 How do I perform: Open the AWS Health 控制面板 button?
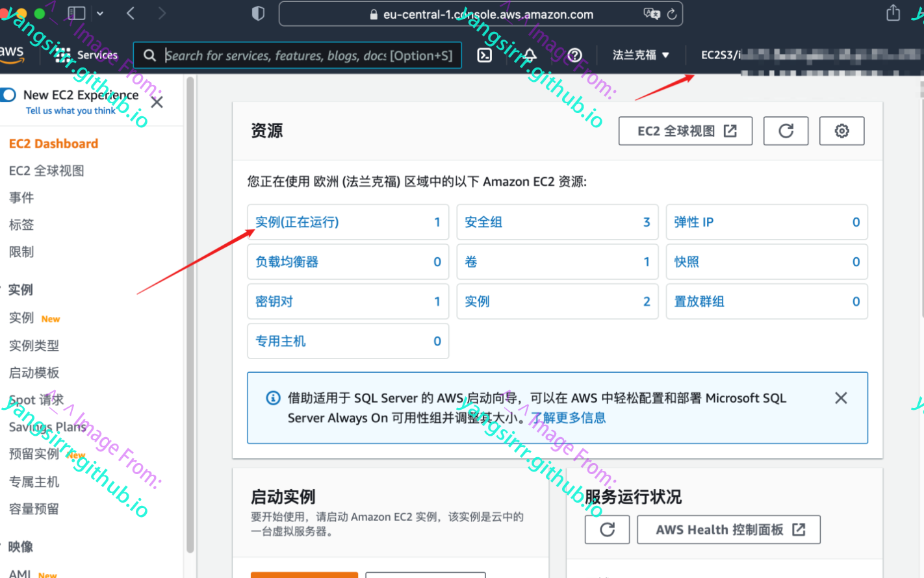pyautogui.click(x=729, y=530)
